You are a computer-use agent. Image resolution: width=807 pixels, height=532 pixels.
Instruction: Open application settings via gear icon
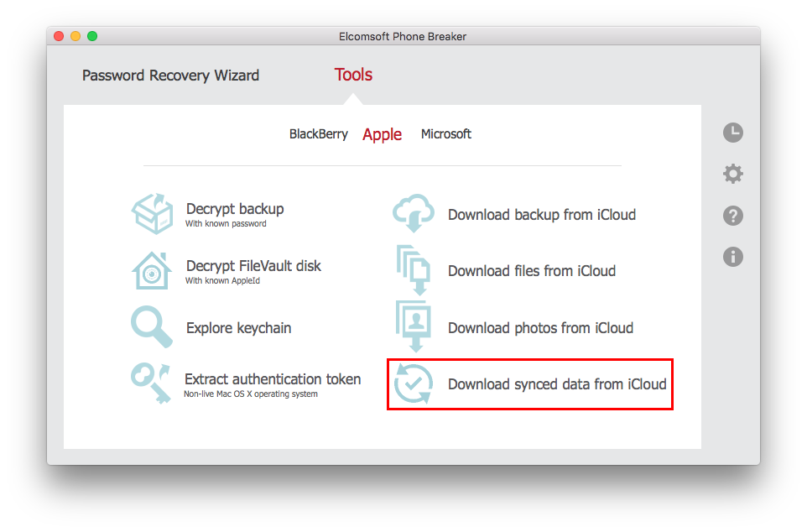tap(732, 174)
